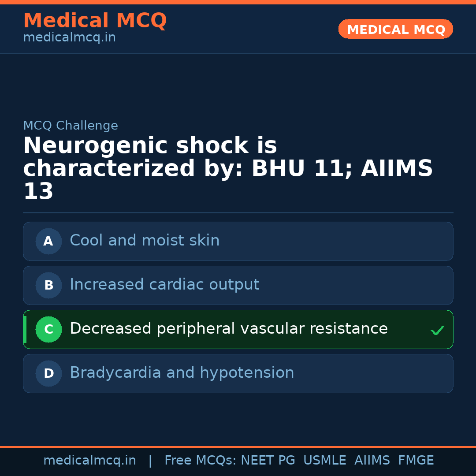Select the letter B circle badge
The image size is (476, 476).
click(48, 285)
